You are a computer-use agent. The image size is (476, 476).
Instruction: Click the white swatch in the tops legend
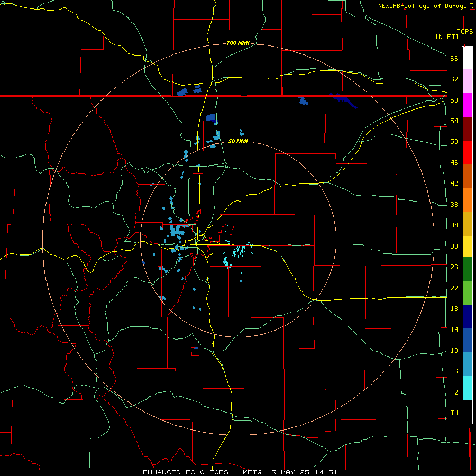467,58
